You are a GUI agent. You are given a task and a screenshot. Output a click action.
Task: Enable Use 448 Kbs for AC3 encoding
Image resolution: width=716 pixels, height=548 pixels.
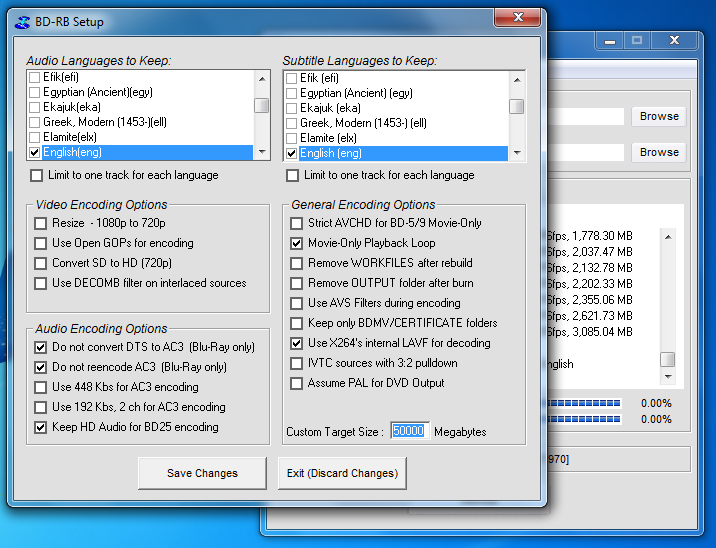(41, 387)
